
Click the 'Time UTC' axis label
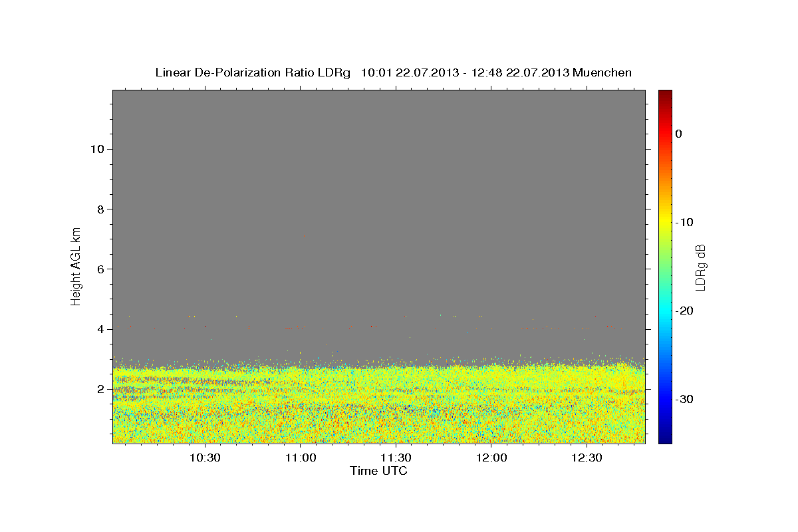pyautogui.click(x=378, y=471)
